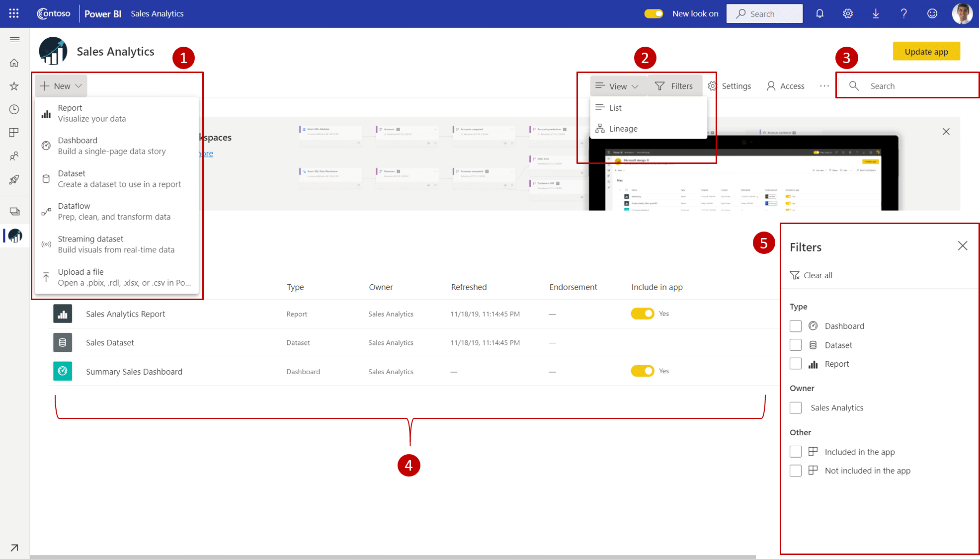This screenshot has height=559, width=980.
Task: Open Recent items via the clock icon
Action: 14,109
